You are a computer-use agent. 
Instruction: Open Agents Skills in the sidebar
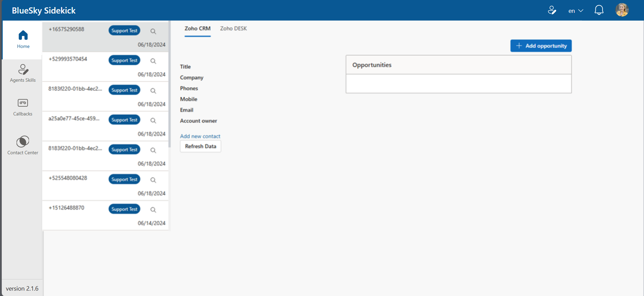click(23, 73)
